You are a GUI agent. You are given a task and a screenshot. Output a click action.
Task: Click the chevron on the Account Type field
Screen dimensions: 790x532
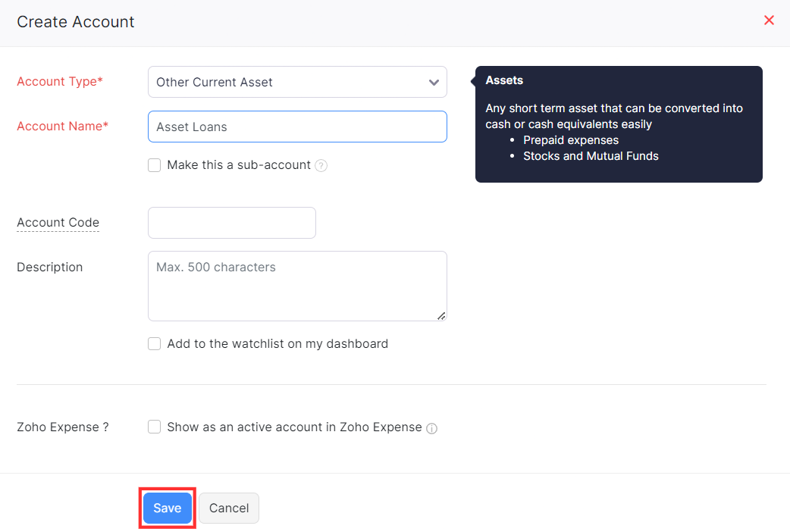pyautogui.click(x=433, y=82)
